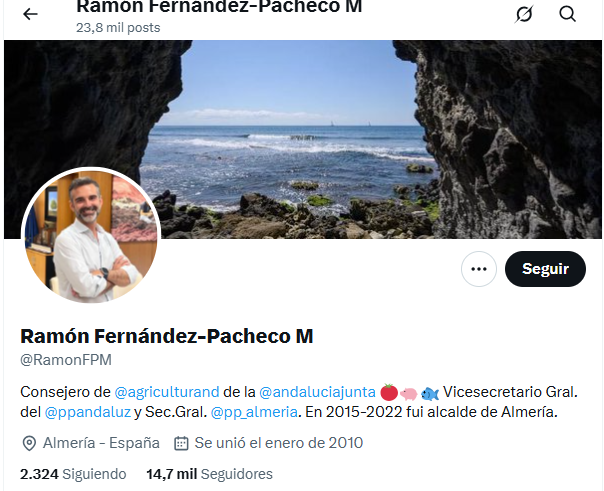
Task: Click the Grok profile summary icon
Action: 524,14
